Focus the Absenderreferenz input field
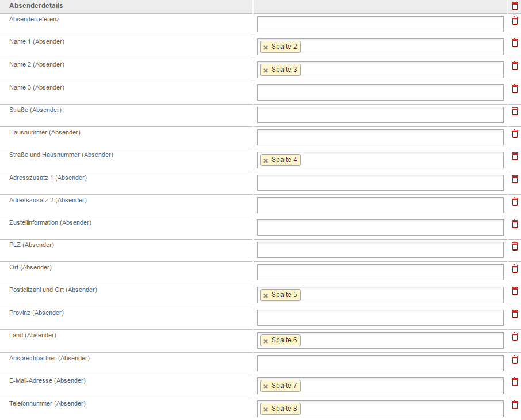Image resolution: width=521 pixels, height=420 pixels. (x=380, y=24)
